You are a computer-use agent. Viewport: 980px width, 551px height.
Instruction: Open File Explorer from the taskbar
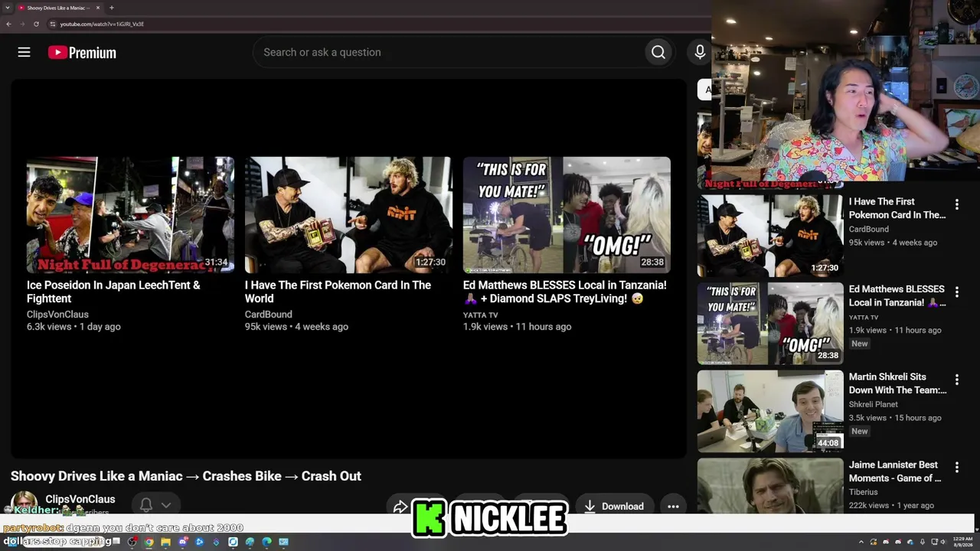(165, 542)
